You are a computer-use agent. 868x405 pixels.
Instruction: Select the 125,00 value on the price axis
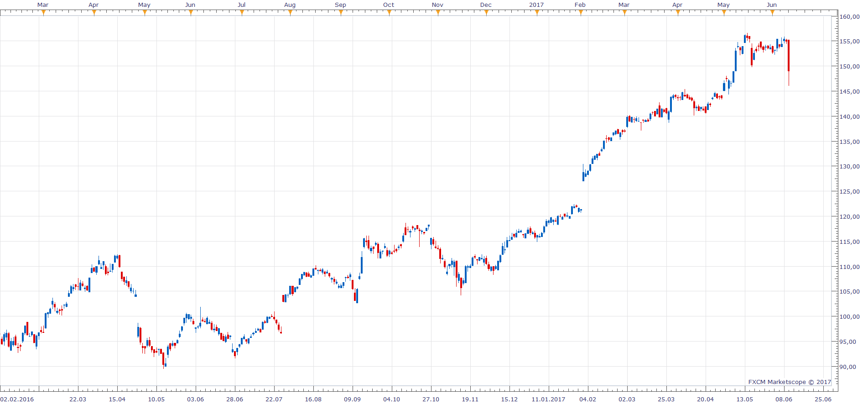(x=850, y=192)
